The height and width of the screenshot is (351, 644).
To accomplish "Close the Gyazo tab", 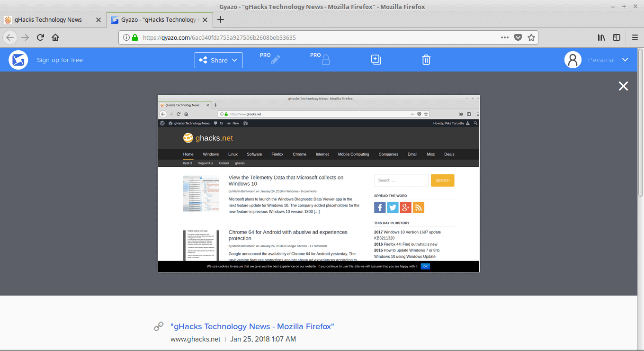I will pos(205,19).
